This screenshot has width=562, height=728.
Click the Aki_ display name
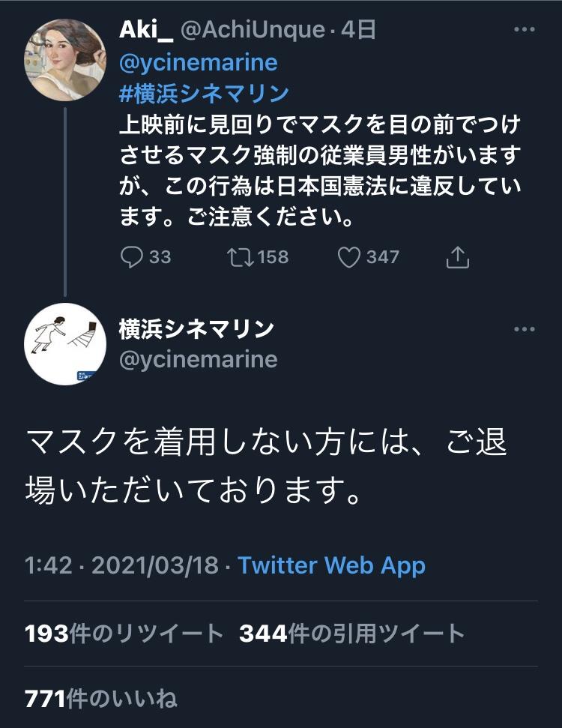(x=145, y=30)
